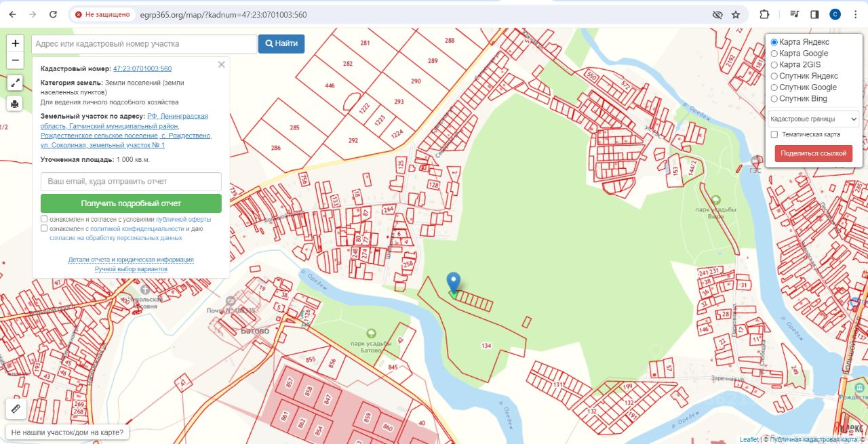Toggle fullscreen map view icon
The height and width of the screenshot is (444, 868).
click(x=16, y=83)
